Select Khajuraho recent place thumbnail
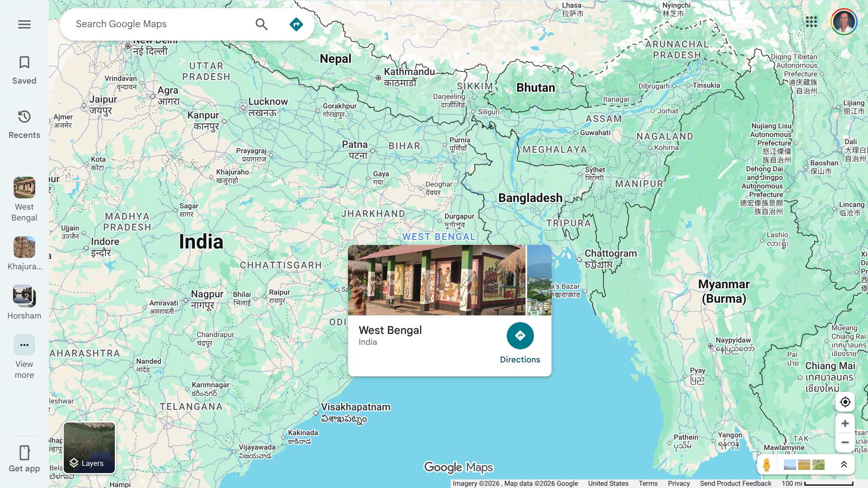This screenshot has width=868, height=488. tap(24, 247)
